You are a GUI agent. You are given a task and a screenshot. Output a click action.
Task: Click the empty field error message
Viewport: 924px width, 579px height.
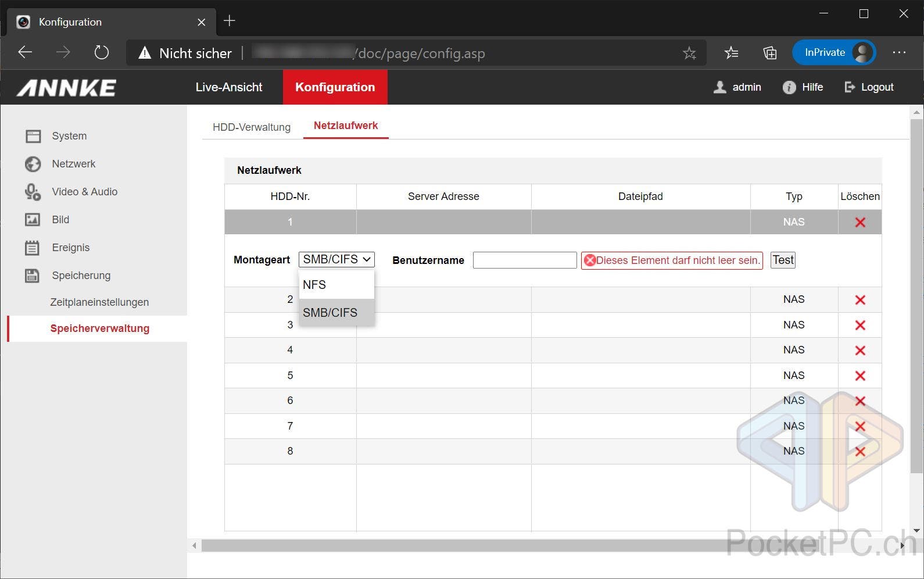pyautogui.click(x=672, y=260)
